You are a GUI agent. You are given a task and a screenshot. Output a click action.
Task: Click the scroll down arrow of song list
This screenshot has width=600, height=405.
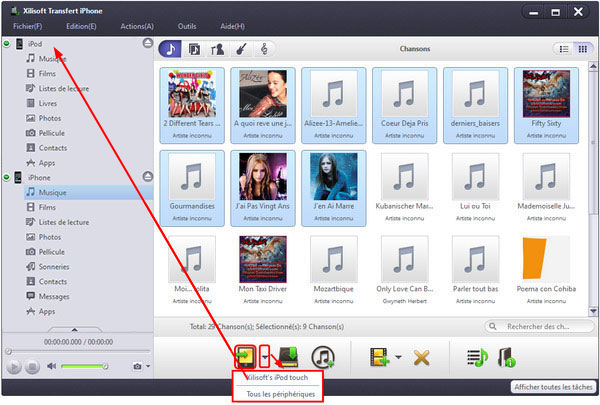tap(593, 312)
